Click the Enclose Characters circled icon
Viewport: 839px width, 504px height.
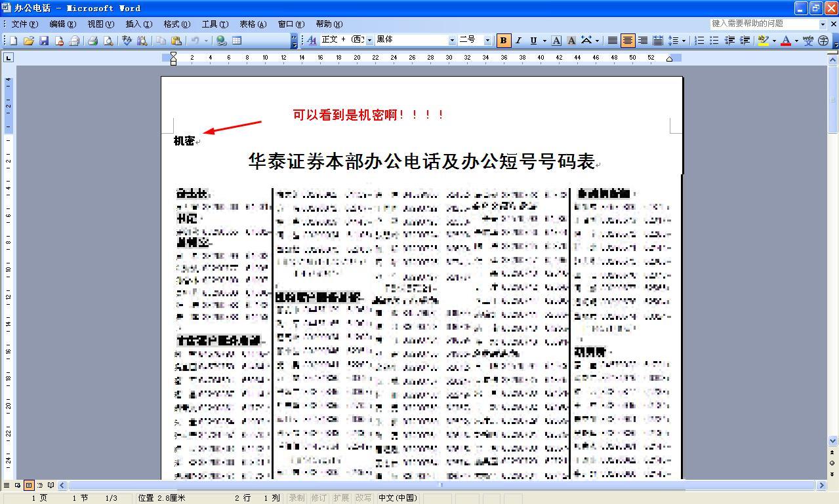pyautogui.click(x=823, y=41)
